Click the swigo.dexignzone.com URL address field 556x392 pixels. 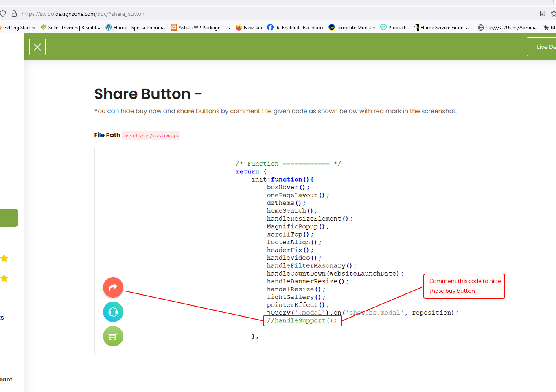(83, 14)
